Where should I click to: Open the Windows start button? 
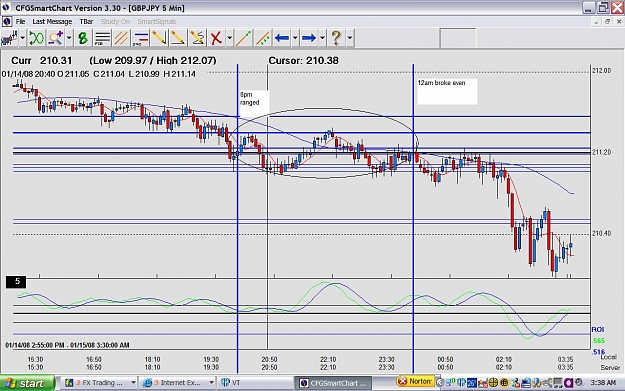[28, 383]
